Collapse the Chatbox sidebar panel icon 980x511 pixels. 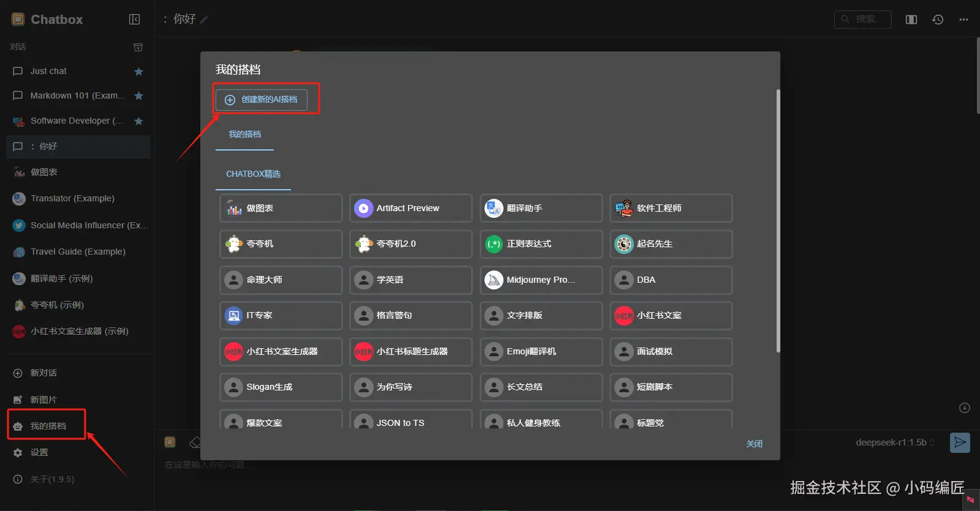point(135,20)
